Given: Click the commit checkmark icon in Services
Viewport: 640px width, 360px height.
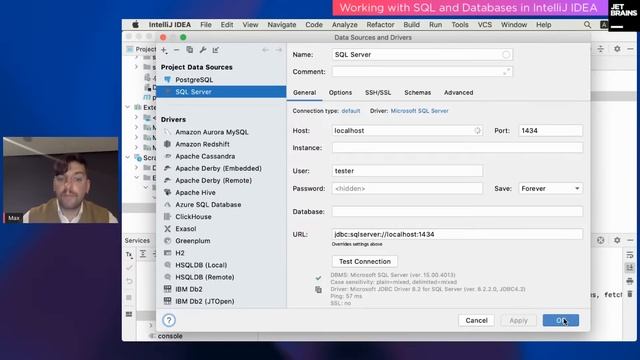Looking at the screenshot, I should click(x=129, y=268).
